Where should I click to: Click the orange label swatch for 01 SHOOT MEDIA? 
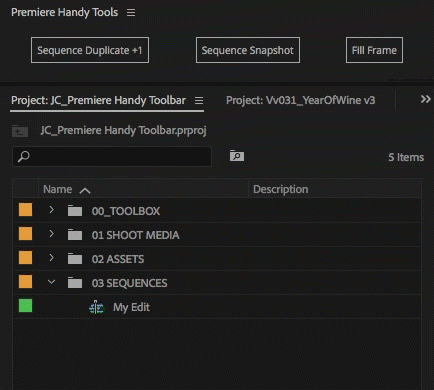tap(25, 234)
